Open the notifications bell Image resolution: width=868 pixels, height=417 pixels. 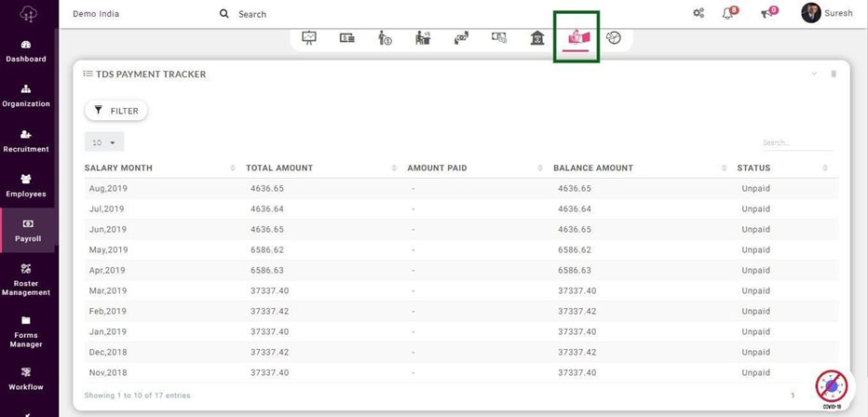coord(729,13)
